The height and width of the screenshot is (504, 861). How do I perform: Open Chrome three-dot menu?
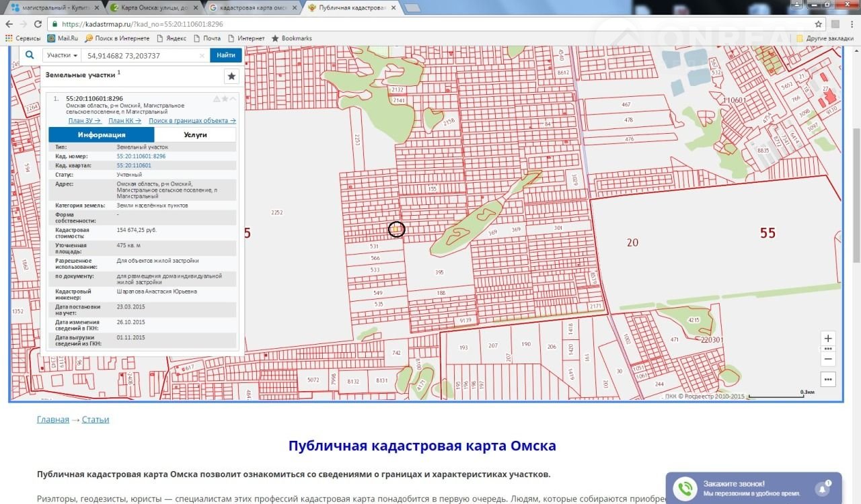pos(850,24)
